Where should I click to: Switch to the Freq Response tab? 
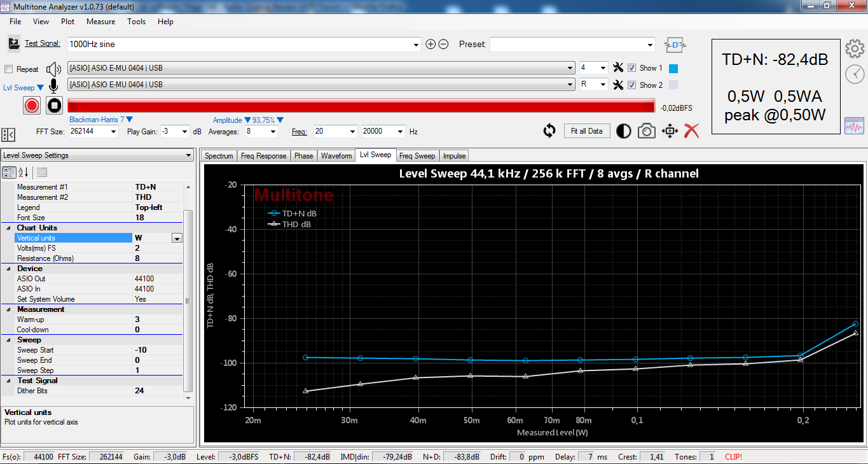263,156
